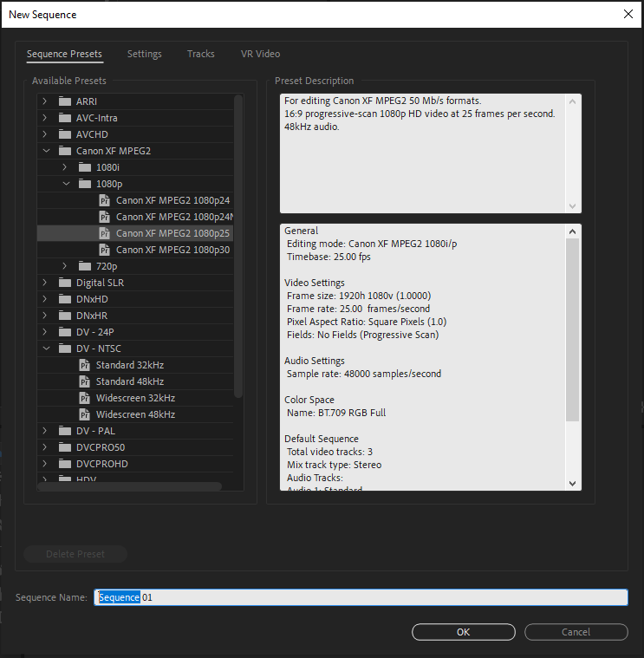Click the Digital SLR folder icon
The height and width of the screenshot is (658, 644).
65,283
